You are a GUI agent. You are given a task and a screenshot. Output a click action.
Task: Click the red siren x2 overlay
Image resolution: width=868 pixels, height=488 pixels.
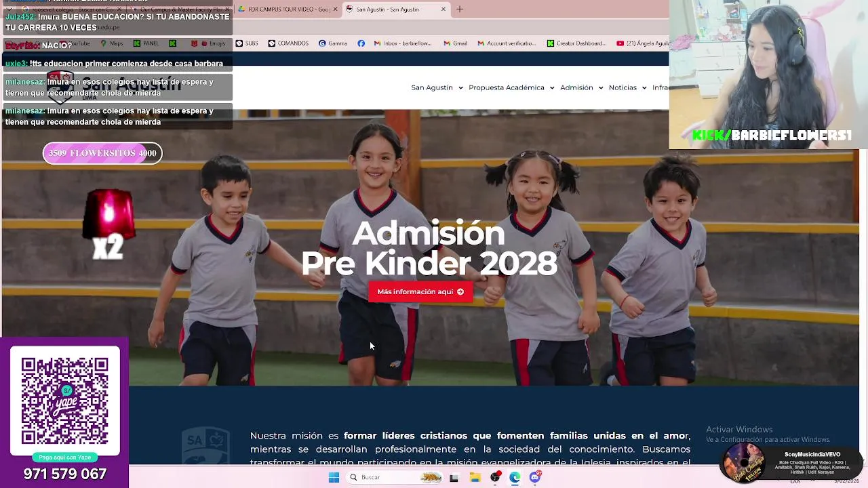pos(108,225)
